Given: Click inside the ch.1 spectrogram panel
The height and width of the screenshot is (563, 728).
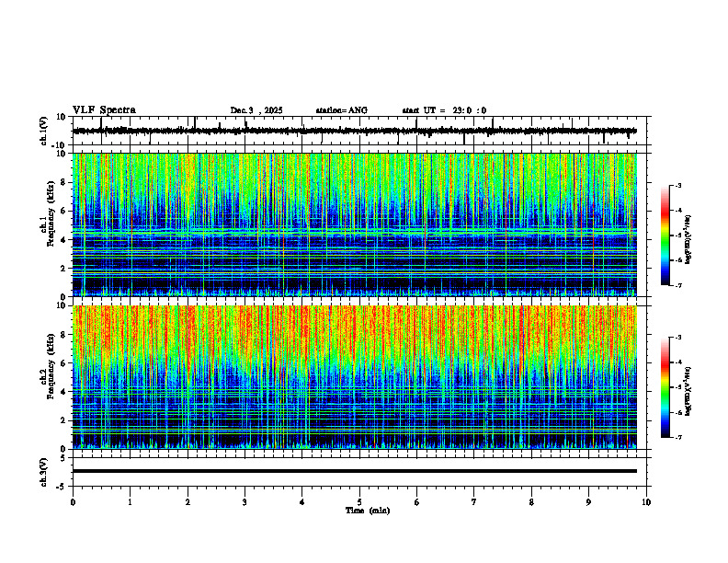Looking at the screenshot, I should pyautogui.click(x=355, y=224).
